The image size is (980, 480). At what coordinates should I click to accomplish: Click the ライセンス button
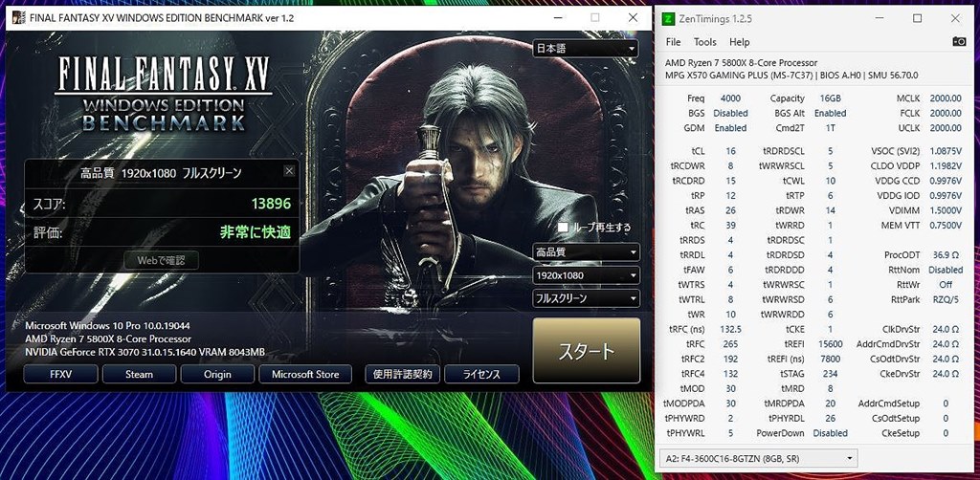coord(481,374)
